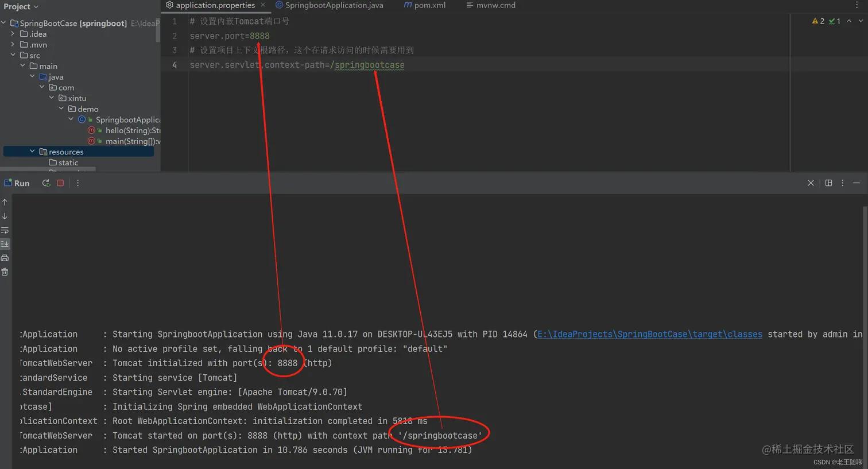
Task: Open the Run panel layout settings icon
Action: tap(828, 183)
